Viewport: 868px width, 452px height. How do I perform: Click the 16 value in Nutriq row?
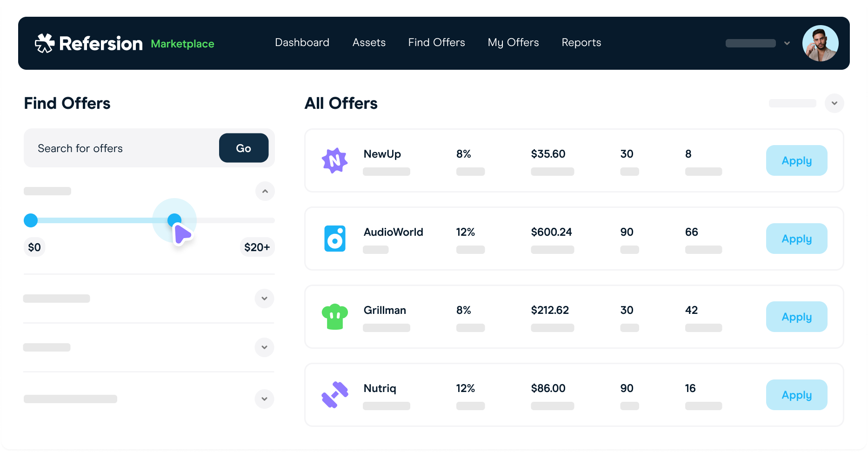click(690, 388)
